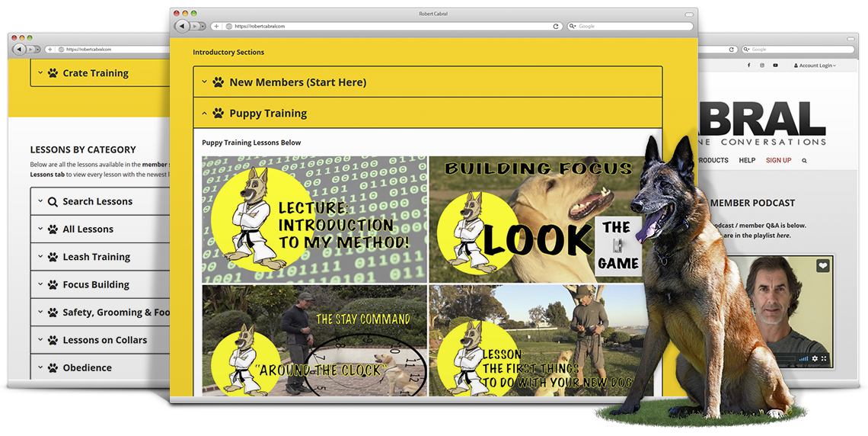Click the search dropdown icon in front window Google field
This screenshot has width=868, height=436.
coord(573,26)
